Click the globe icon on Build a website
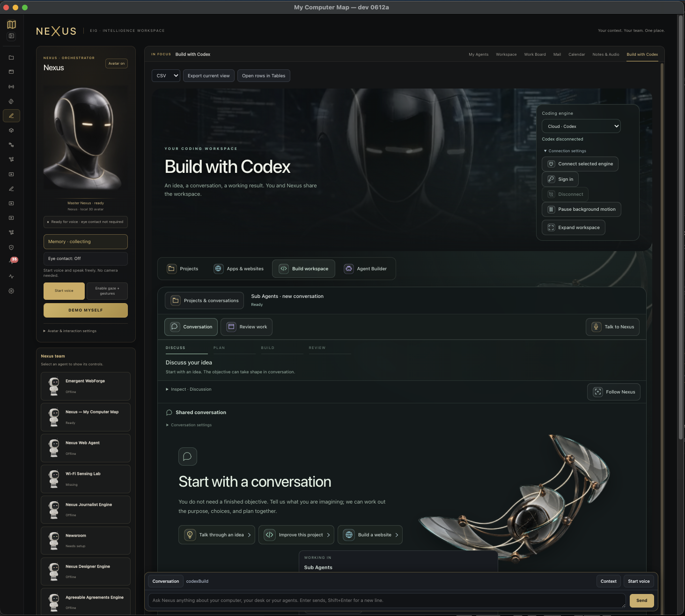 pyautogui.click(x=349, y=534)
